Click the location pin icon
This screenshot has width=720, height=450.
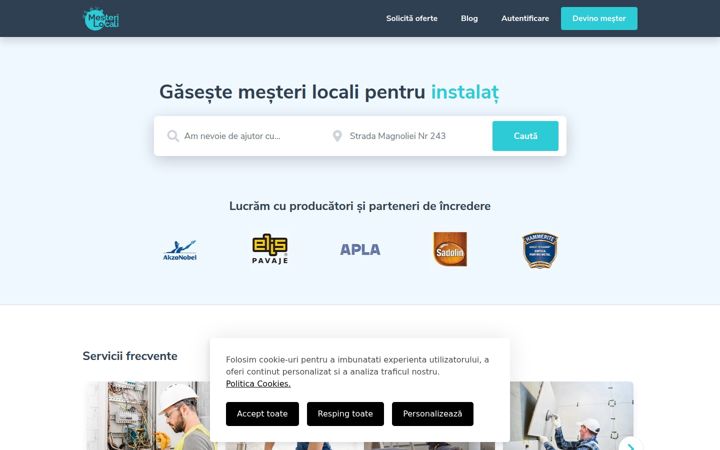click(337, 136)
